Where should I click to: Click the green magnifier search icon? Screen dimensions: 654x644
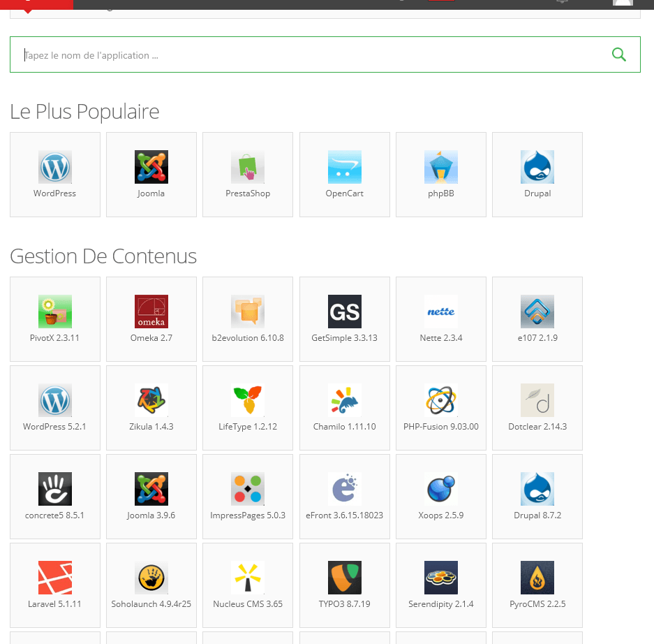(618, 54)
